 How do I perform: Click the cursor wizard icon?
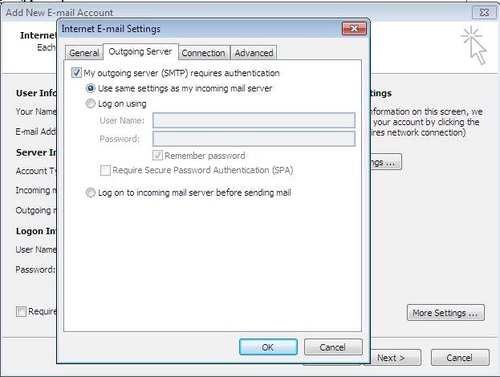(474, 45)
